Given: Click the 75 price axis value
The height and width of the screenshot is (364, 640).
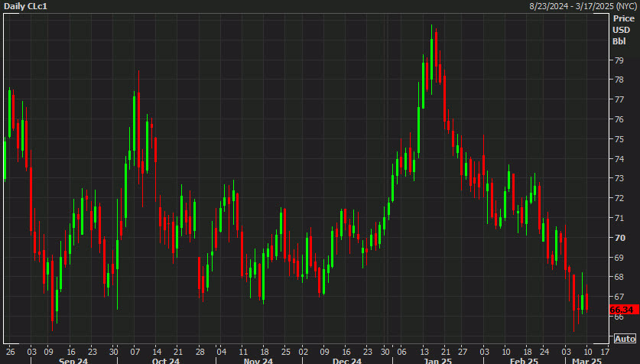Looking at the screenshot, I should [619, 139].
